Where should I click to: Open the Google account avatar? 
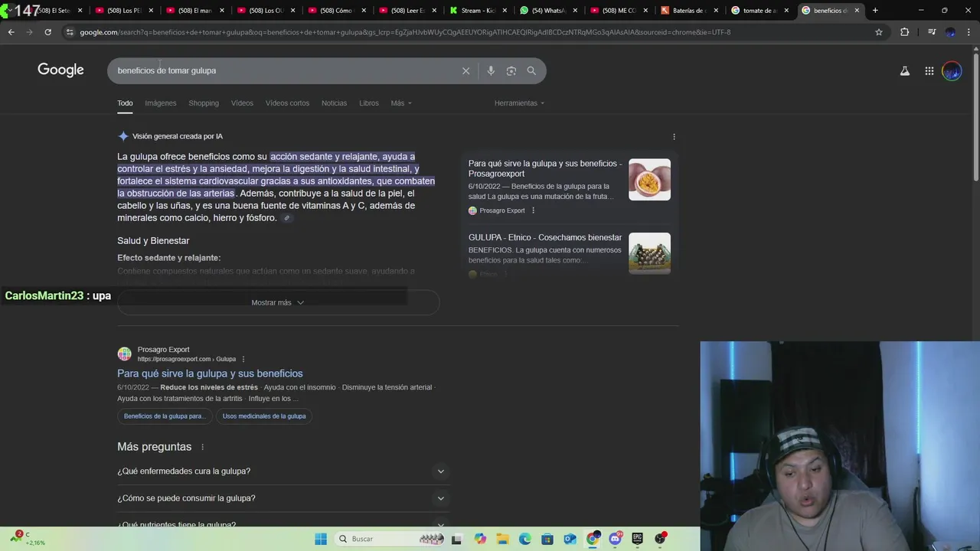click(x=952, y=70)
